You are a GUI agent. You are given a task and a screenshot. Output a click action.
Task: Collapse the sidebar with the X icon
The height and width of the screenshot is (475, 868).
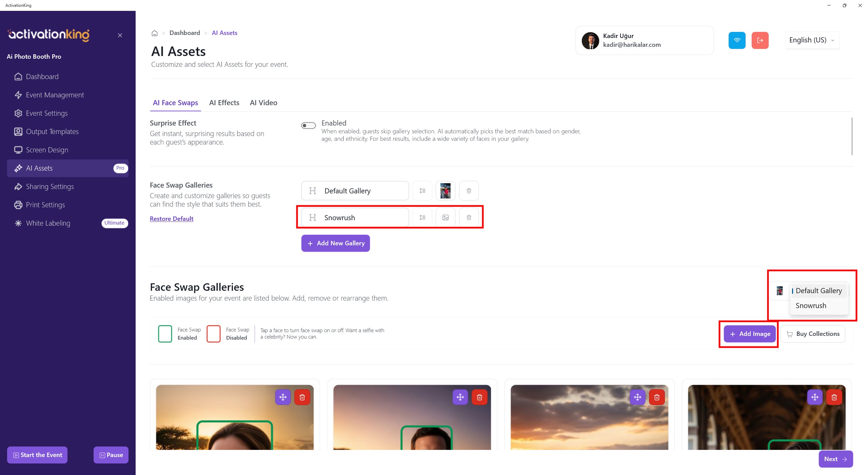coord(120,35)
